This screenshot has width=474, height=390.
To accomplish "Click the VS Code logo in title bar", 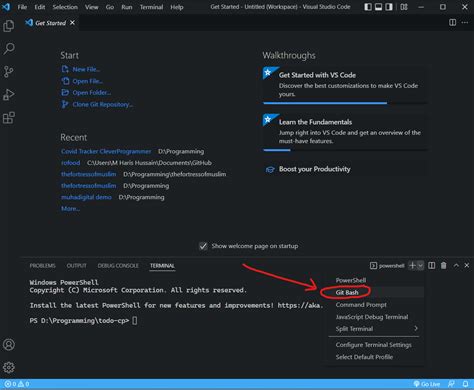I will (x=6, y=7).
